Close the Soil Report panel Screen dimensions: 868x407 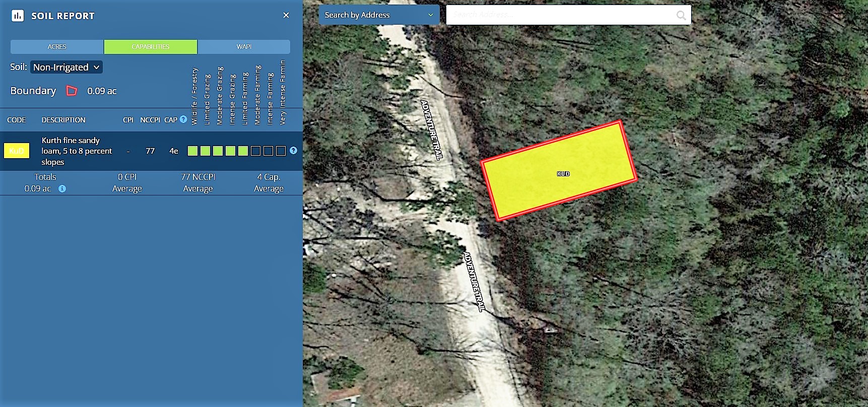click(x=286, y=15)
